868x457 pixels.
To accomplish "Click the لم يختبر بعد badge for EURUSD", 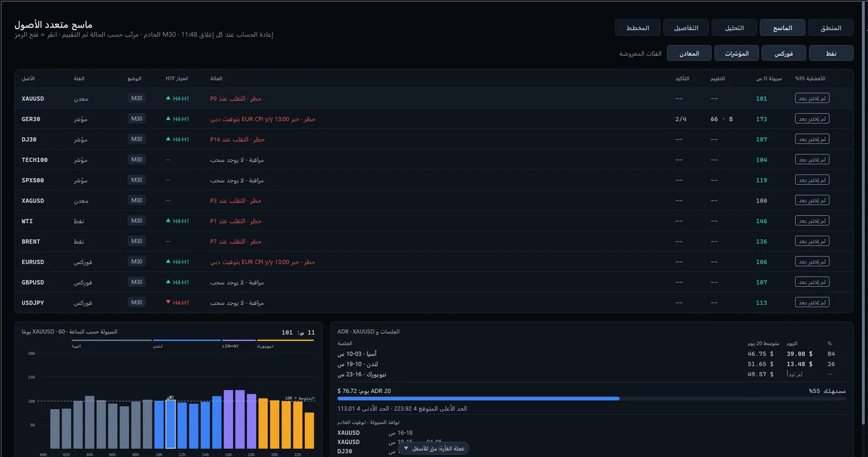I will click(812, 262).
